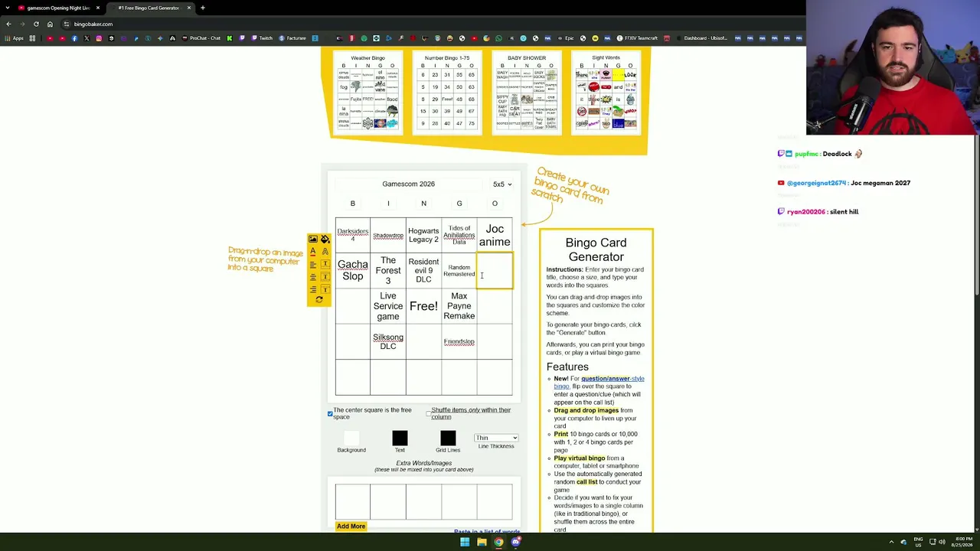The width and height of the screenshot is (980, 551).
Task: Click the black Text color swatch
Action: pos(400,438)
